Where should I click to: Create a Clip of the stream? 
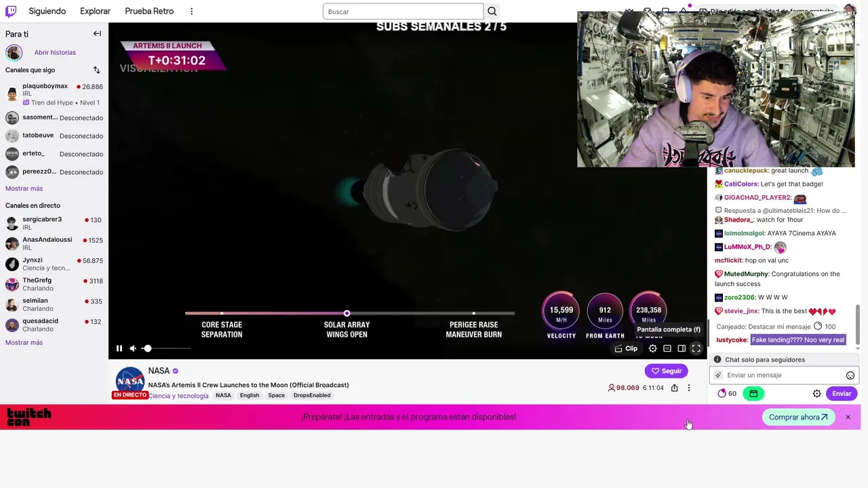click(x=626, y=348)
